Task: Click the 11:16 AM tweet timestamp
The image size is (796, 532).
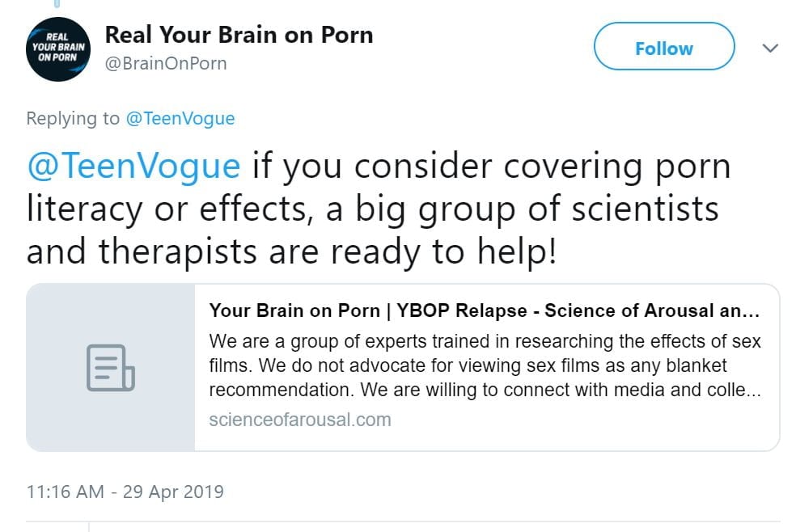Action: pos(66,491)
